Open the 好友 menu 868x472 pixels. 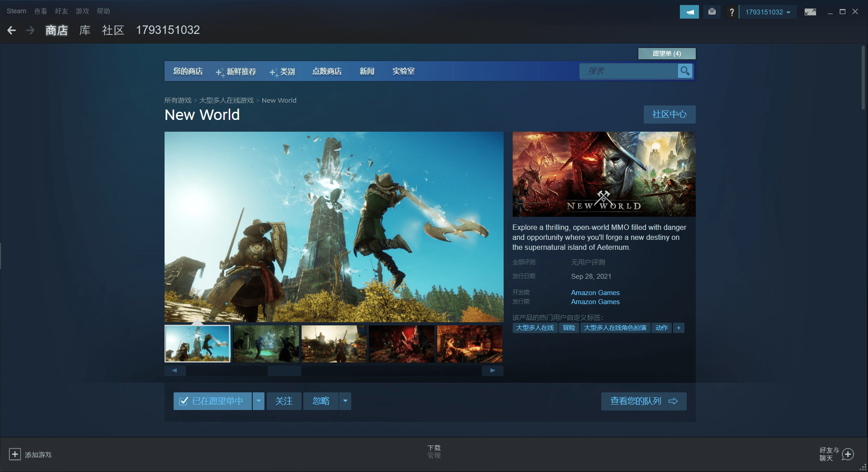[61, 11]
